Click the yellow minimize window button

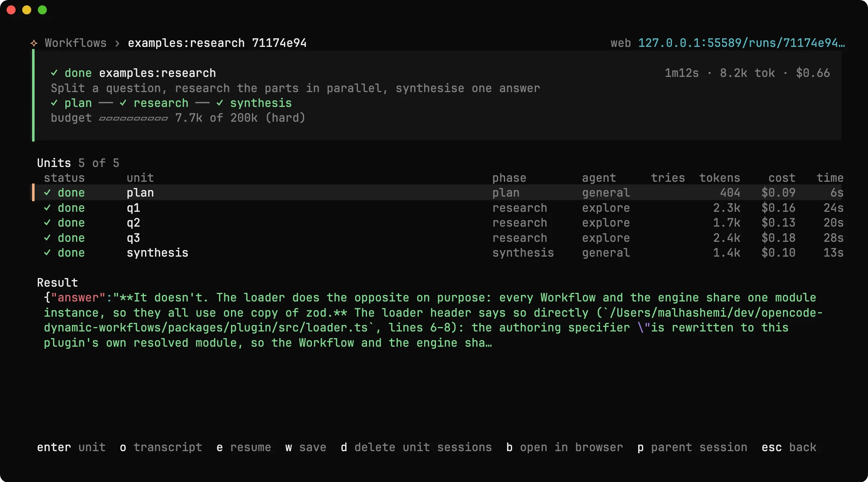27,10
